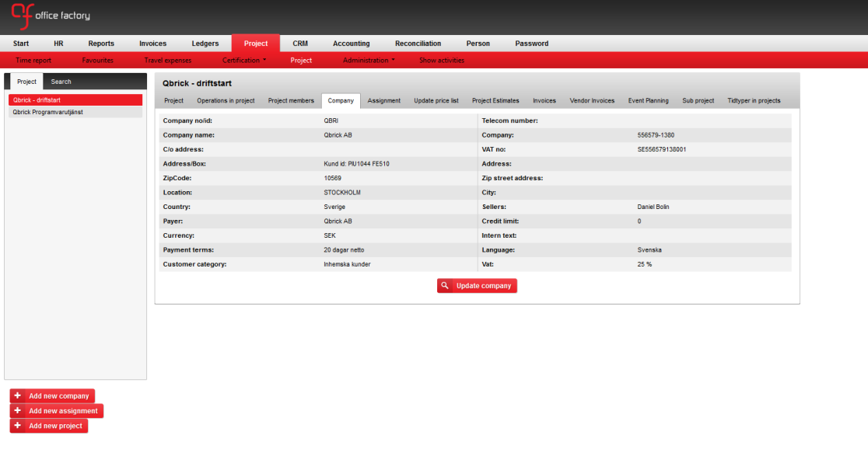Click the zip code value 10569
The width and height of the screenshot is (868, 453).
point(333,178)
